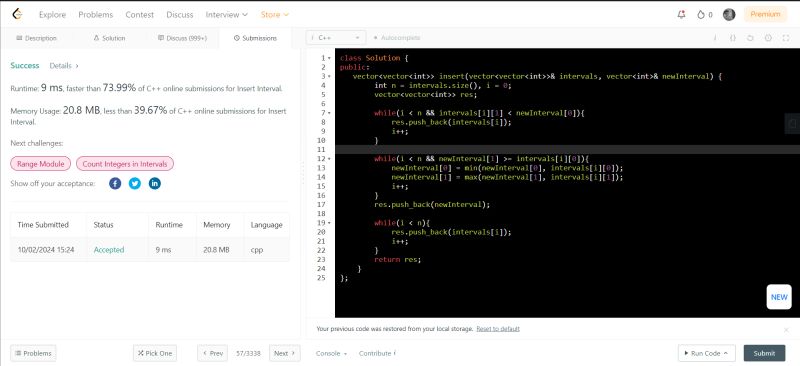
Task: Open the LeetCode home logo
Action: tap(17, 14)
